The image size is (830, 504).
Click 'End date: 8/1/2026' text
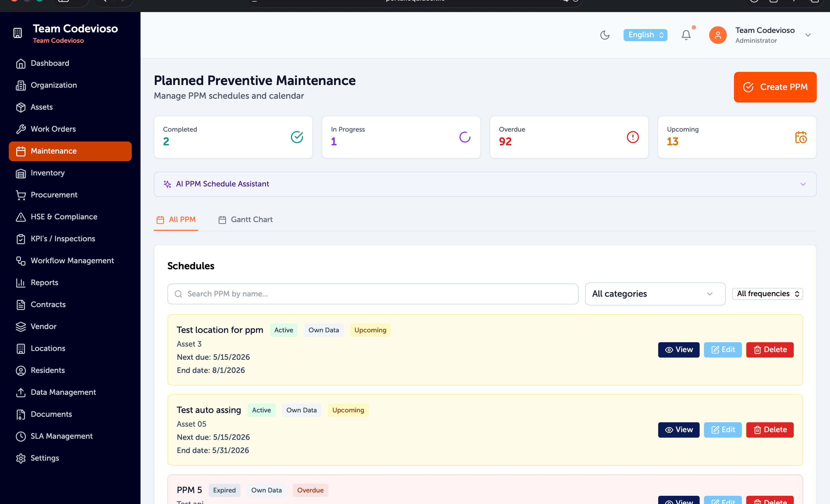(211, 370)
